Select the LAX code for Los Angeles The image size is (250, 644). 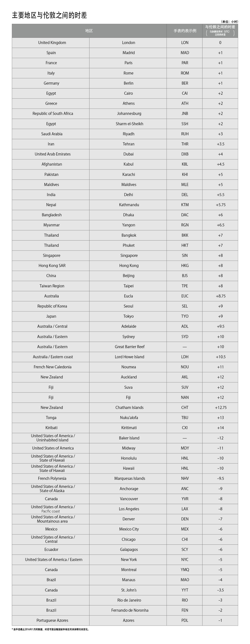[185, 509]
